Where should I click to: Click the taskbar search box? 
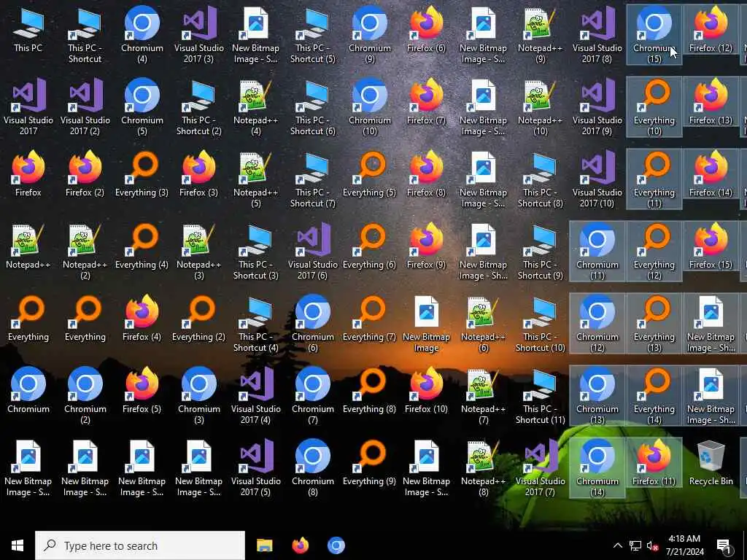click(x=140, y=545)
